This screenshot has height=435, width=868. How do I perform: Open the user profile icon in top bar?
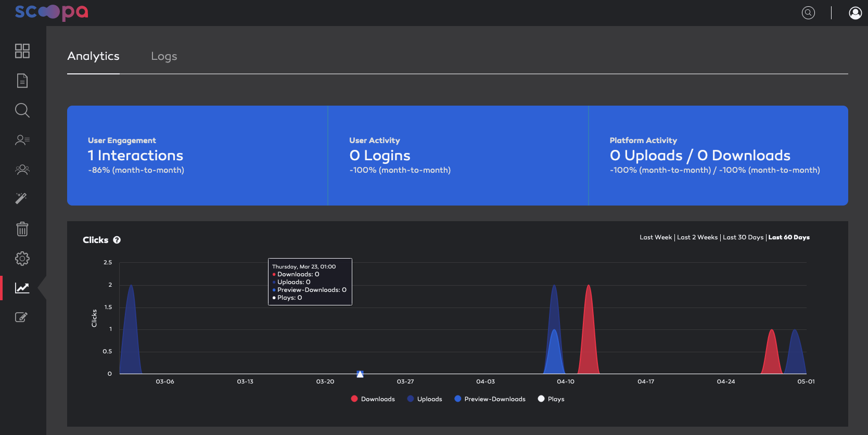pyautogui.click(x=855, y=12)
